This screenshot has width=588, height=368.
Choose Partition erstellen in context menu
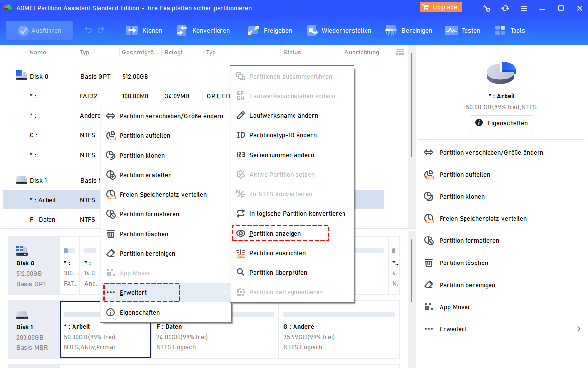(x=166, y=175)
